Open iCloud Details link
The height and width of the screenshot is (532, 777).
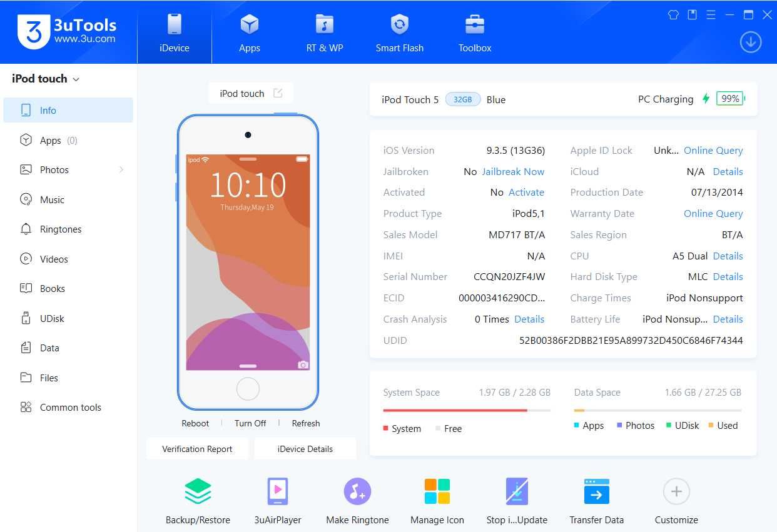[x=728, y=171]
